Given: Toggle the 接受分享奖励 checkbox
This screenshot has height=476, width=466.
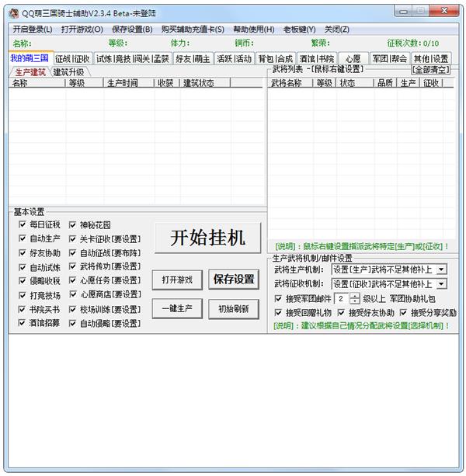Looking at the screenshot, I should click(x=403, y=312).
